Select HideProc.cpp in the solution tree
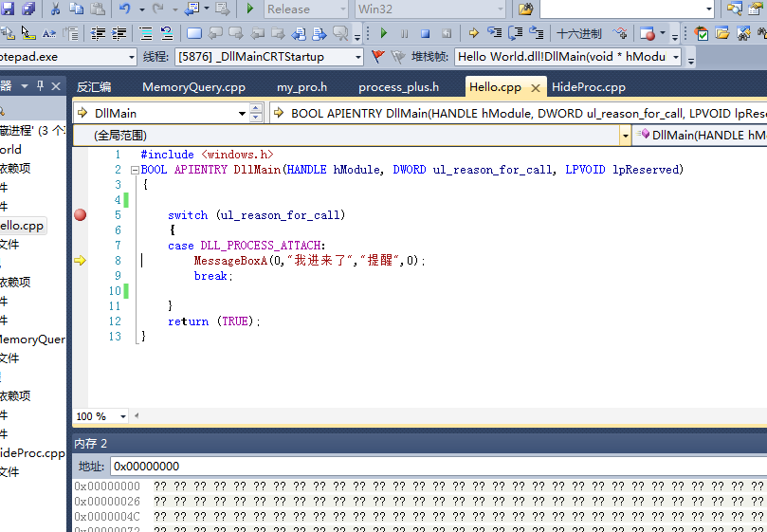 32,452
